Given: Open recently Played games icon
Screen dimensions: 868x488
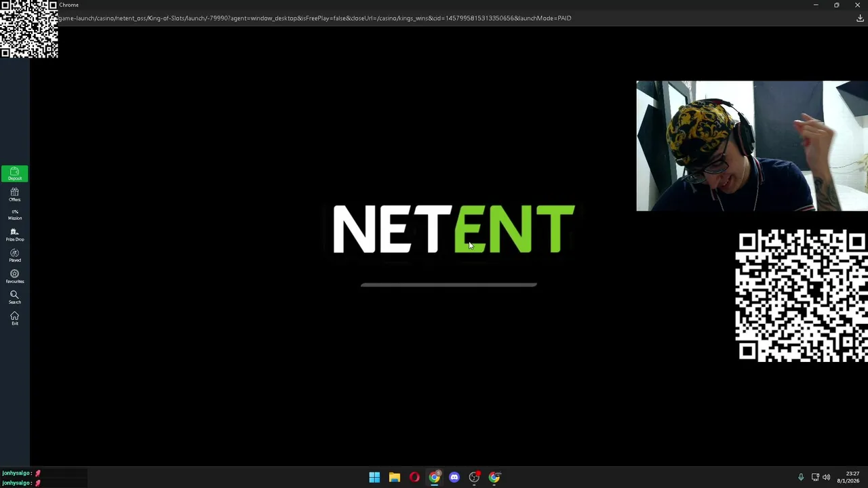Looking at the screenshot, I should click(x=14, y=256).
